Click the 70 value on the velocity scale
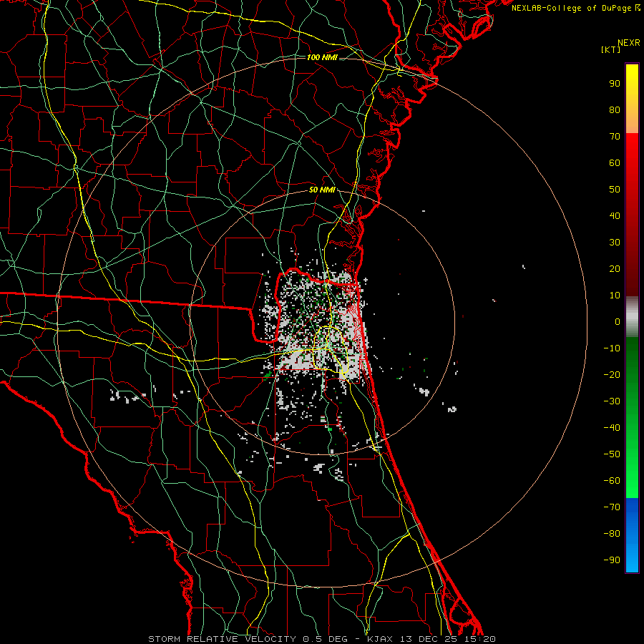The image size is (644, 644). pyautogui.click(x=615, y=137)
